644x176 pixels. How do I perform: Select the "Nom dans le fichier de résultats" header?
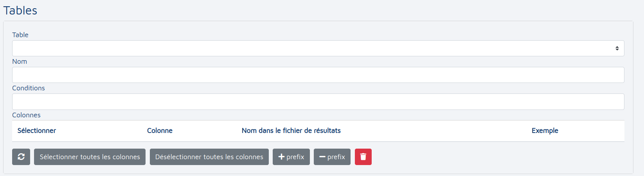pyautogui.click(x=291, y=131)
